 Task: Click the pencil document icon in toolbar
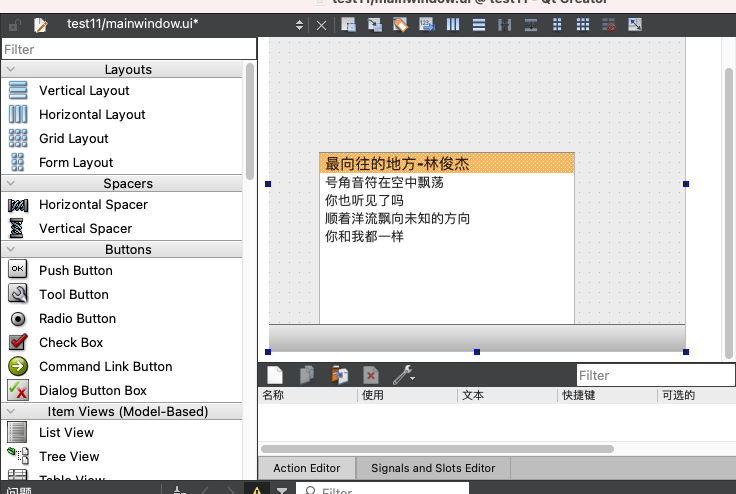(x=41, y=25)
